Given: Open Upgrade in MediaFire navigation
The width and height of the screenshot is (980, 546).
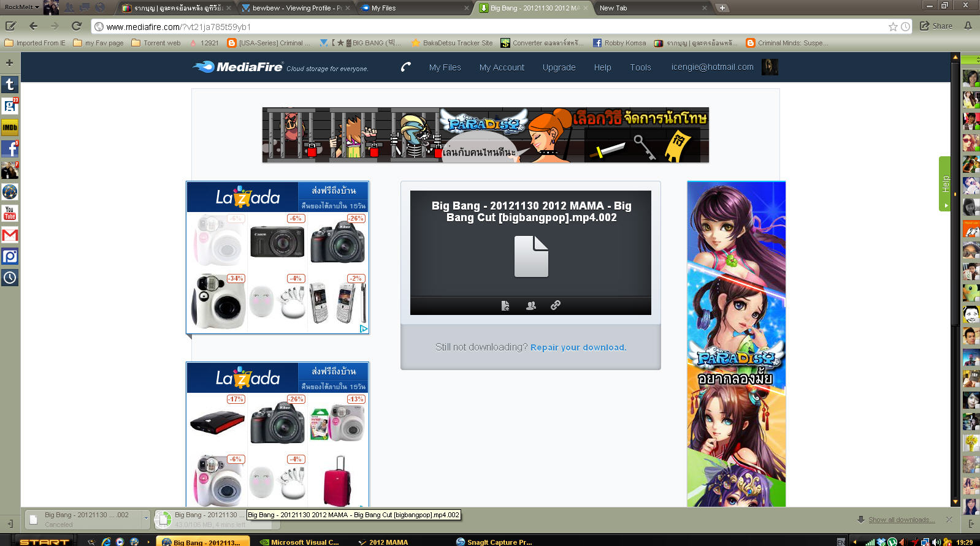Looking at the screenshot, I should click(x=559, y=67).
